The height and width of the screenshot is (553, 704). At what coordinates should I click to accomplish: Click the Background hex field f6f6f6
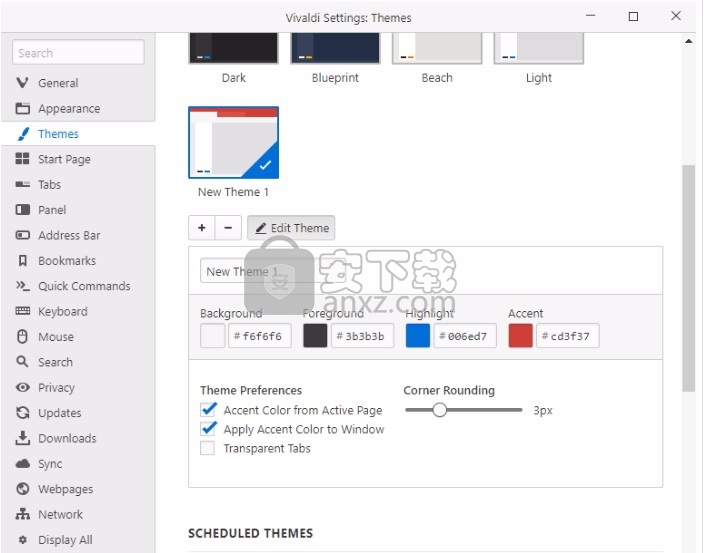point(260,336)
